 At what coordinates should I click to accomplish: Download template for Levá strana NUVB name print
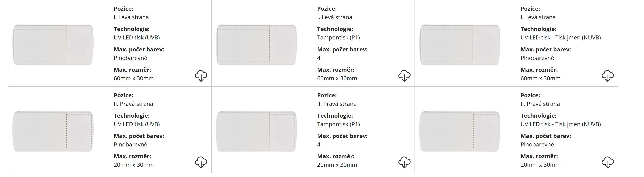pyautogui.click(x=608, y=76)
